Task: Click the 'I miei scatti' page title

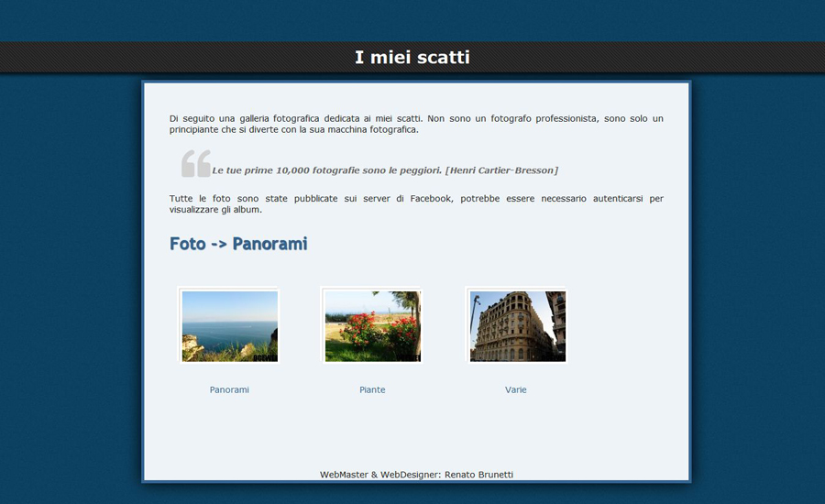Action: pos(412,57)
